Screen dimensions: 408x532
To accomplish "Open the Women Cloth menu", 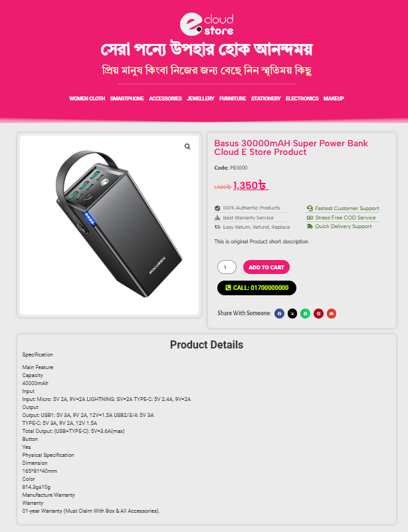I will coord(87,98).
